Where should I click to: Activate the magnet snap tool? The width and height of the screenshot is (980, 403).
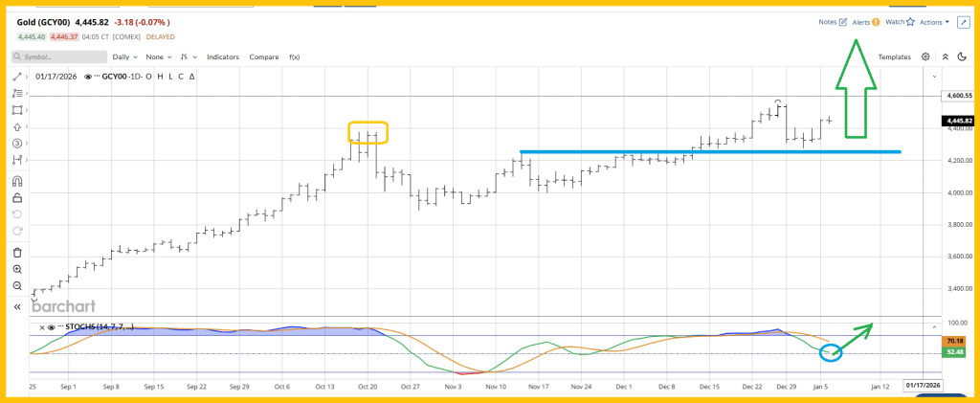17,181
